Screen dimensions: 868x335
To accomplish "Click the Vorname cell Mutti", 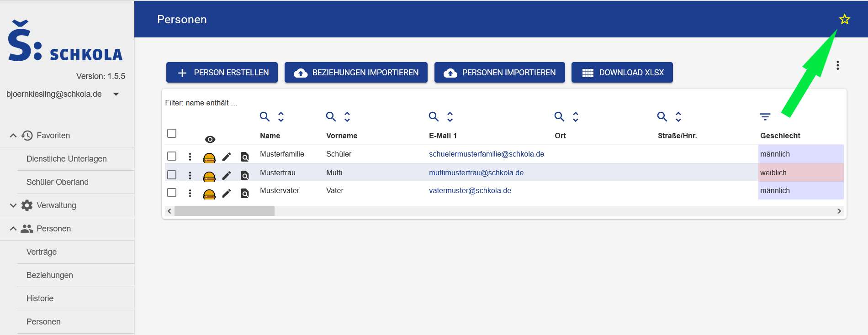I will click(334, 173).
